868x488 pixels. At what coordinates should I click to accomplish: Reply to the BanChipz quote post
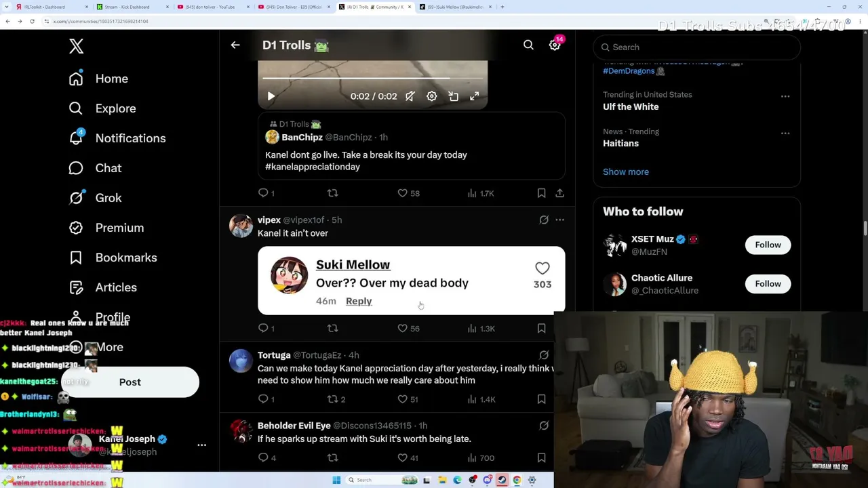266,193
